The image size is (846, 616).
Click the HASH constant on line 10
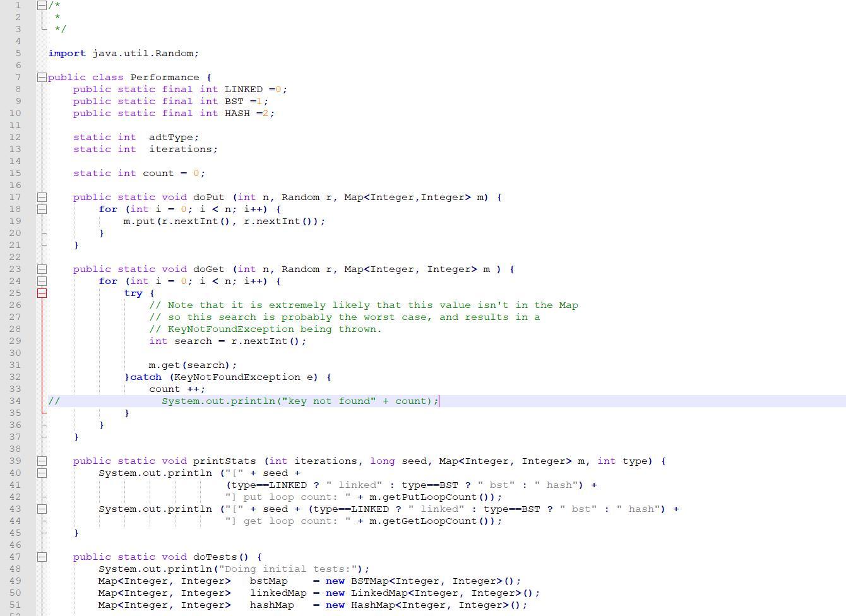239,113
